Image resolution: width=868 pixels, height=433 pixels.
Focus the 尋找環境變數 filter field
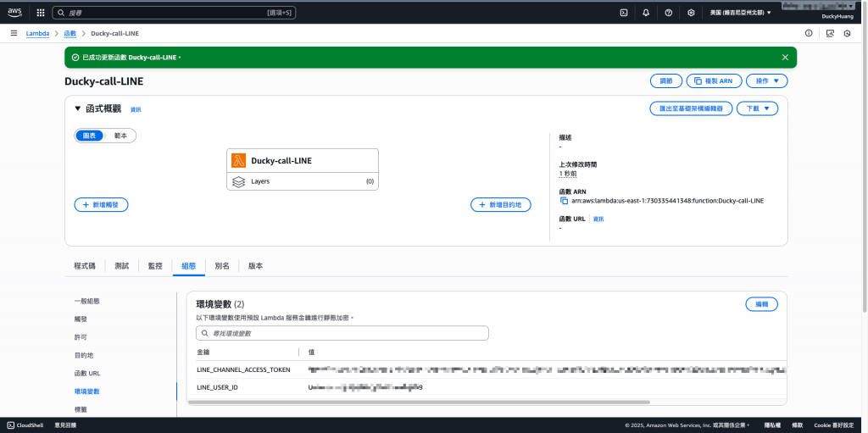[342, 333]
